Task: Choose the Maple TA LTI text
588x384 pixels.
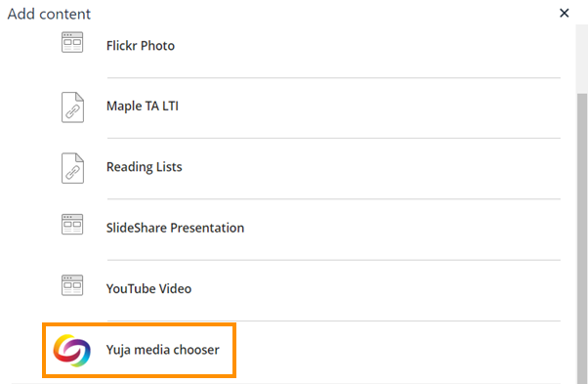Action: [x=143, y=107]
